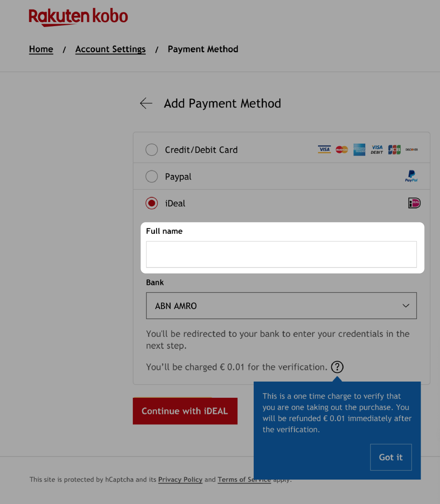Screen dimensions: 440x504
Task: Select the Credit/Debit Card radio button
Action: click(x=152, y=150)
